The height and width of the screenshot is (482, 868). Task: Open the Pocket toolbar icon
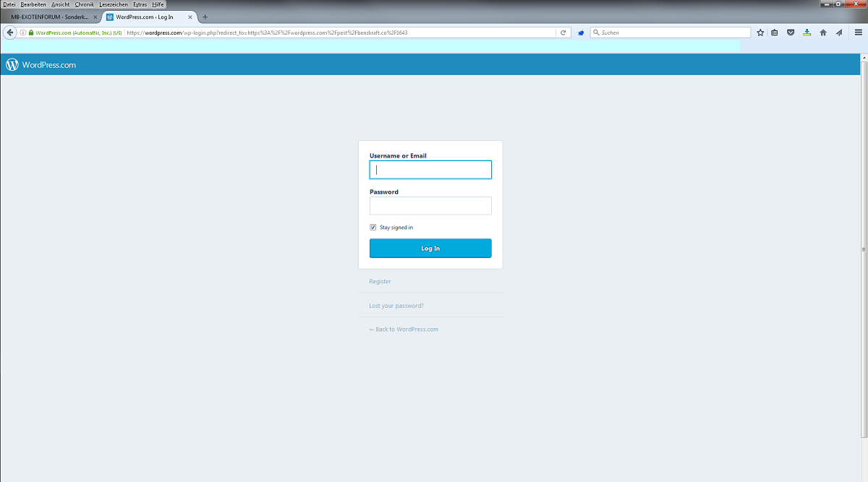coord(791,33)
